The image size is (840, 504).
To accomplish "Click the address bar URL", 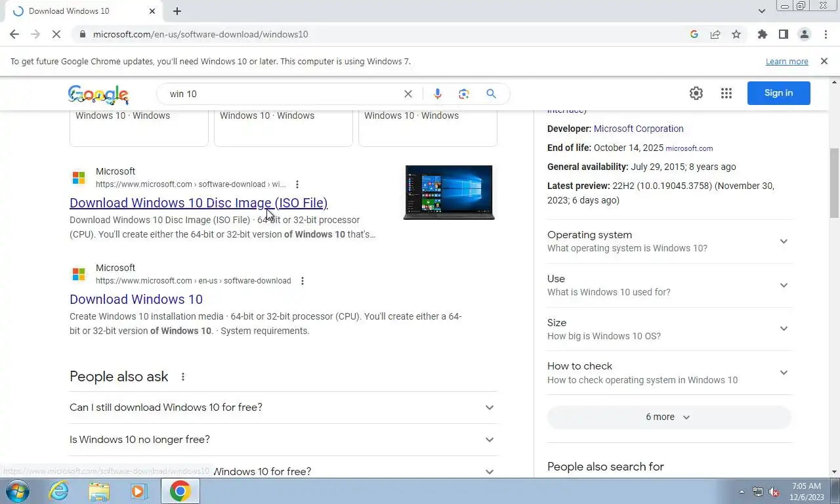I will point(200,34).
